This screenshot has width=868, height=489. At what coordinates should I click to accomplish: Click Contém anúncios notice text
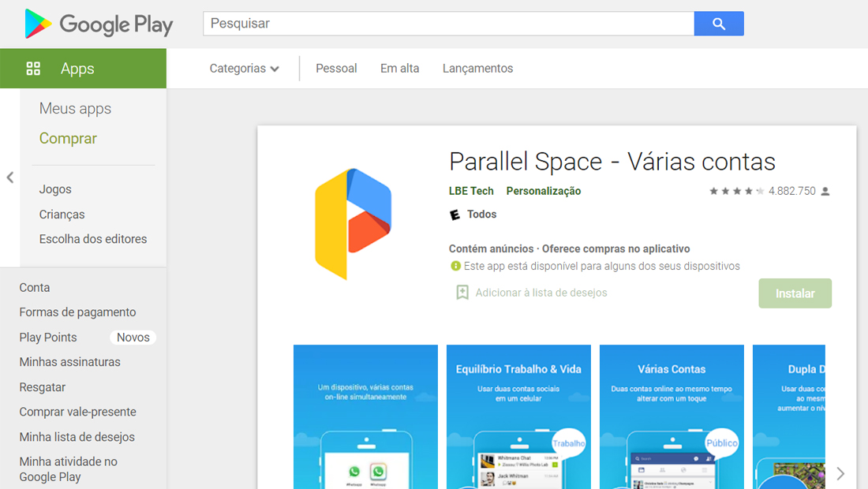coord(491,249)
